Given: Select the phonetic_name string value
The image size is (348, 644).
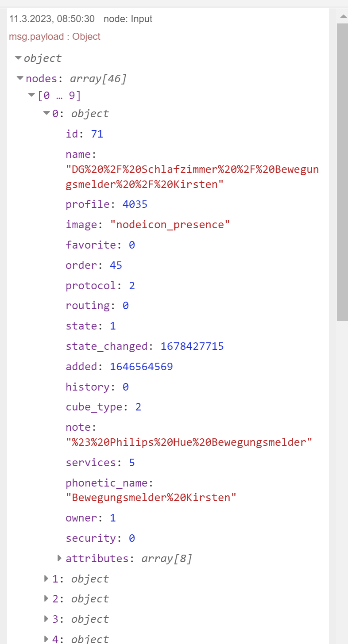Looking at the screenshot, I should (x=151, y=498).
